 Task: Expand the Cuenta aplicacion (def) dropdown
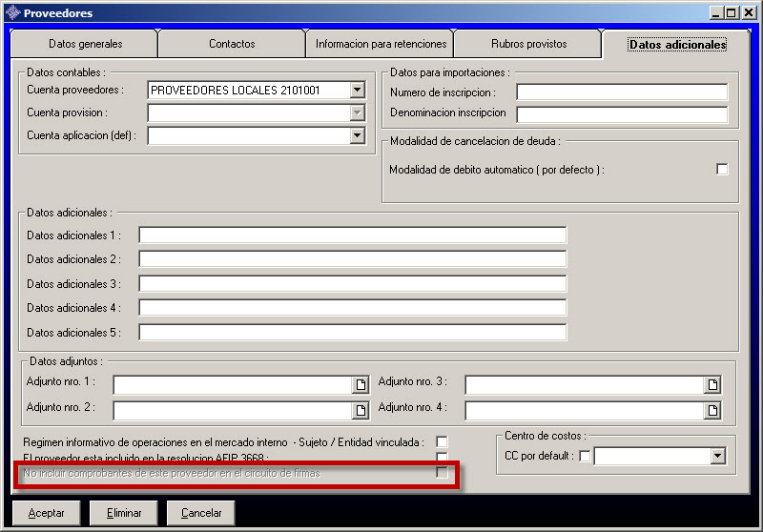(x=357, y=136)
